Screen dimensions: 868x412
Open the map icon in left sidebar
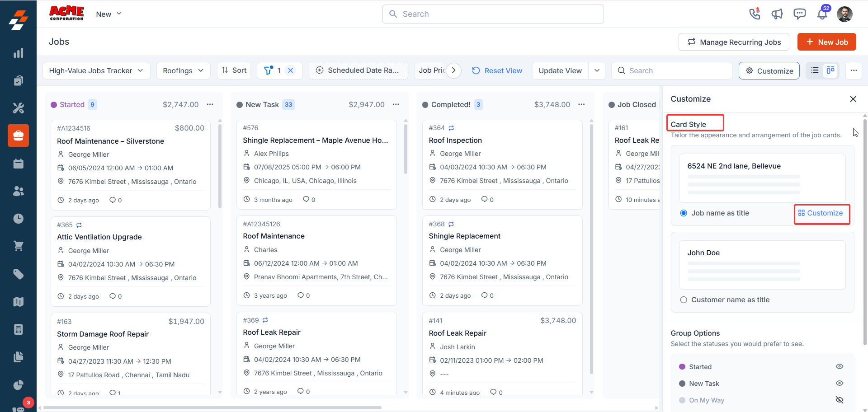[x=18, y=302]
